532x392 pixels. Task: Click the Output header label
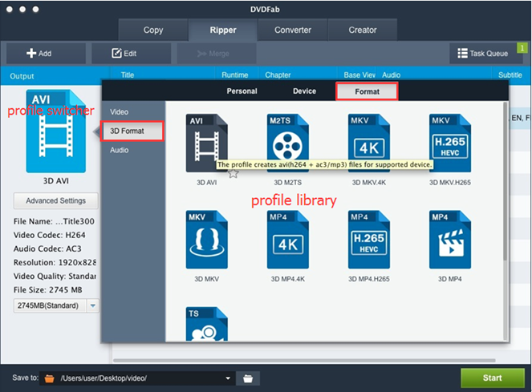22,76
